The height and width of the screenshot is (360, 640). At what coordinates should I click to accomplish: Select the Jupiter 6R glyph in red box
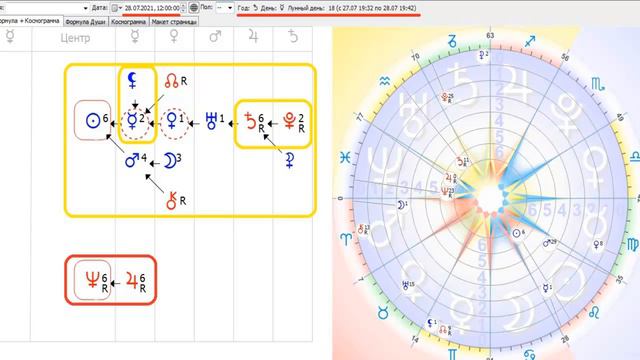coord(136,282)
